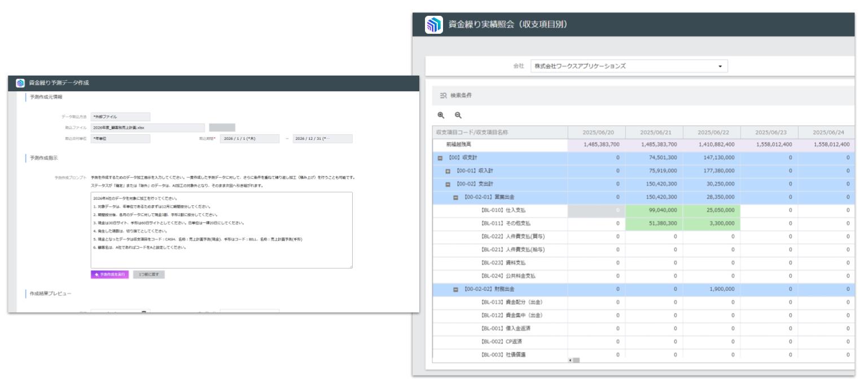Click the gray button beside the 取込ファイル field
The width and height of the screenshot is (868, 388).
(x=222, y=127)
